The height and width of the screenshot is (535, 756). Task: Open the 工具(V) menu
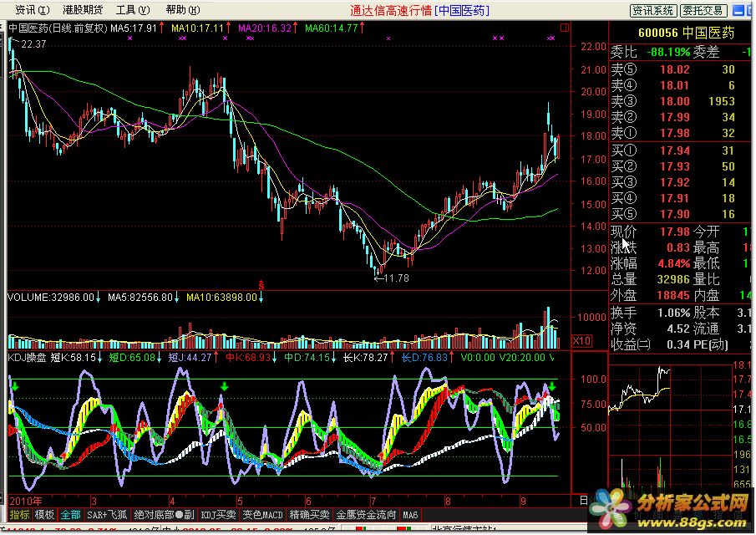tap(133, 10)
